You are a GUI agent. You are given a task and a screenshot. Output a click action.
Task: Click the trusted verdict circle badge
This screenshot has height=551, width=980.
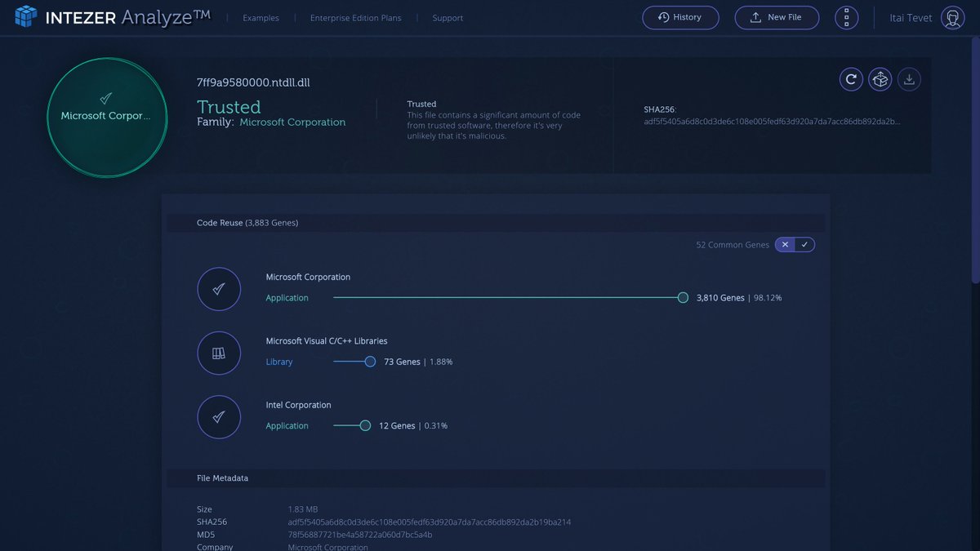107,116
